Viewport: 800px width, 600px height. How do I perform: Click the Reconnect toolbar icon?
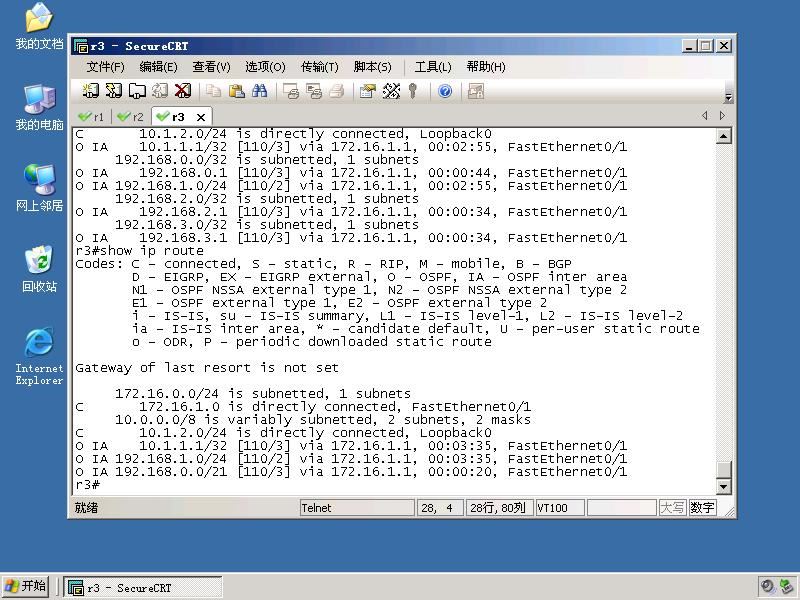click(160, 91)
